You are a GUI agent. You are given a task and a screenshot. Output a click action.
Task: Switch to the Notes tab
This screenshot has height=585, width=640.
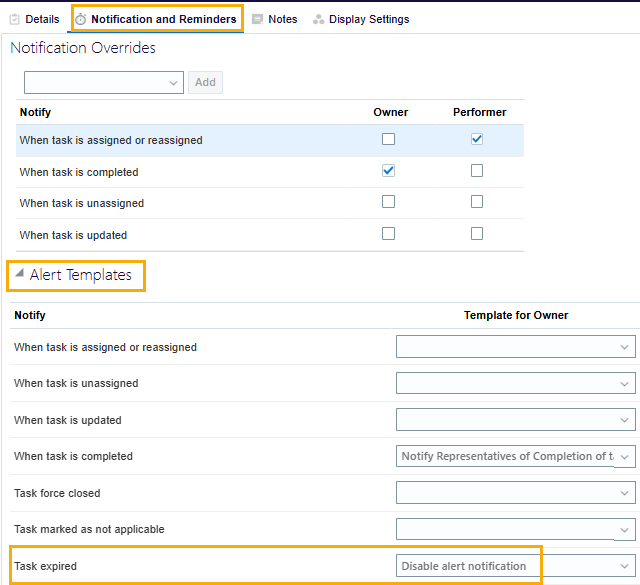tap(275, 19)
